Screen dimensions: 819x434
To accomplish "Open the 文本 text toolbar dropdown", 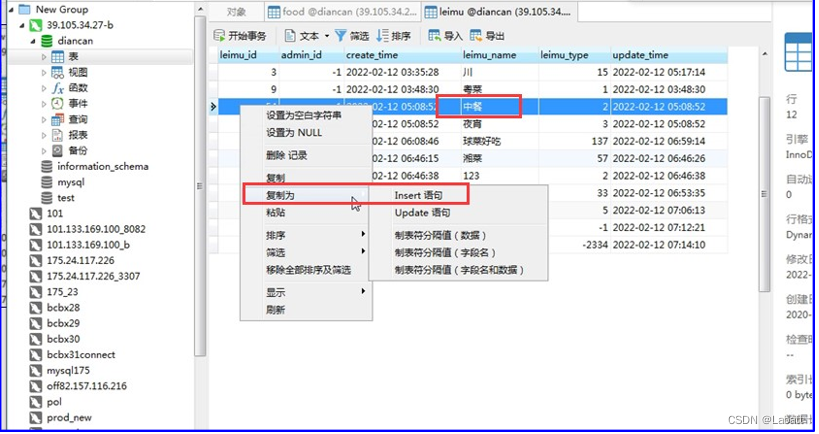I will click(307, 36).
